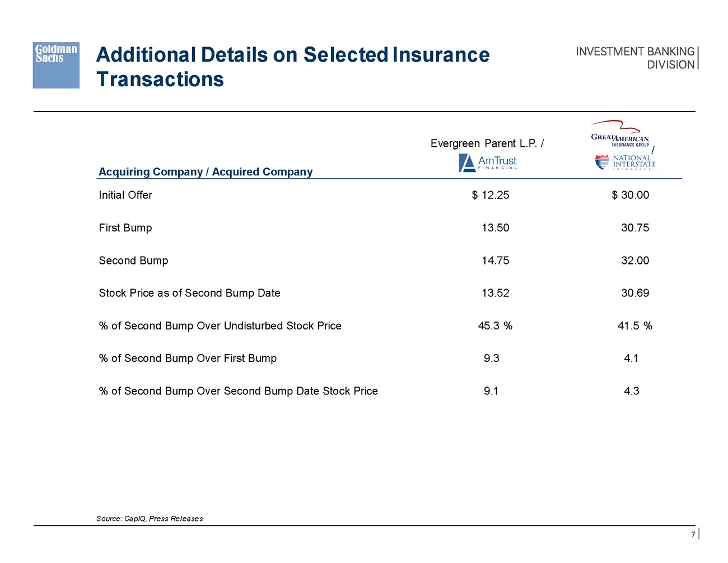Image resolution: width=728 pixels, height=563 pixels.
Task: Click the 41.5 % undisturbed premium value
Action: click(x=634, y=326)
